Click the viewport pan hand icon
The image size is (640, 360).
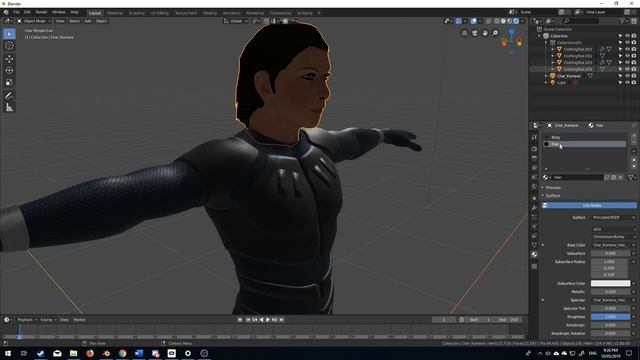[x=485, y=33]
